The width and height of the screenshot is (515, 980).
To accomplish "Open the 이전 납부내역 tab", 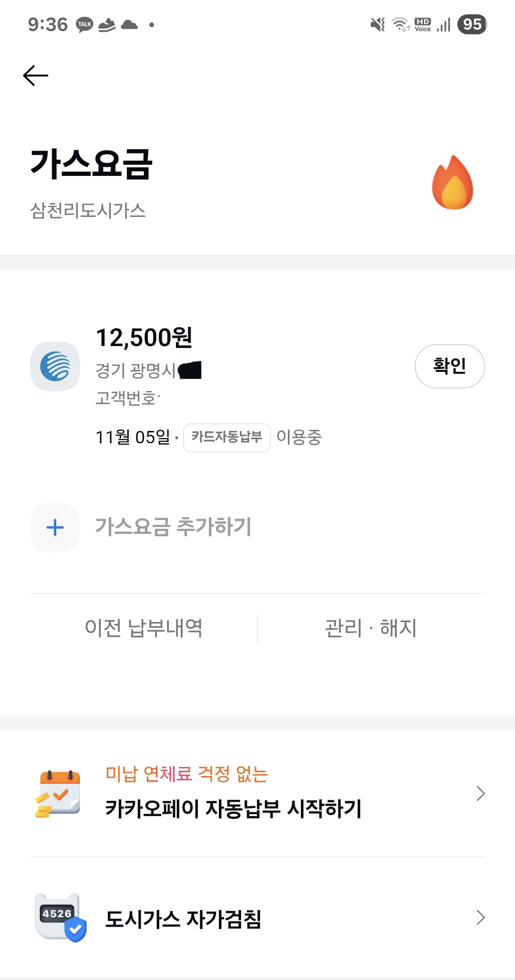I will point(144,628).
